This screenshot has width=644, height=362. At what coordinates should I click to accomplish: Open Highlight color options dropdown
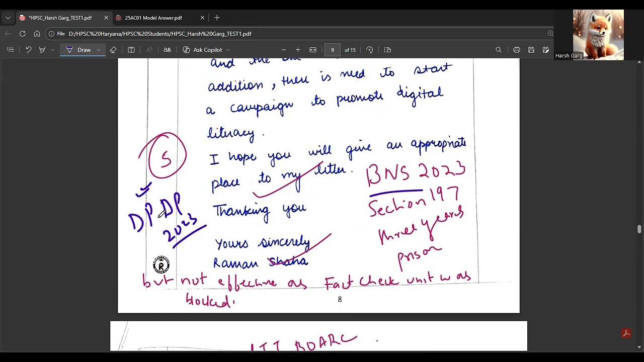click(x=52, y=50)
